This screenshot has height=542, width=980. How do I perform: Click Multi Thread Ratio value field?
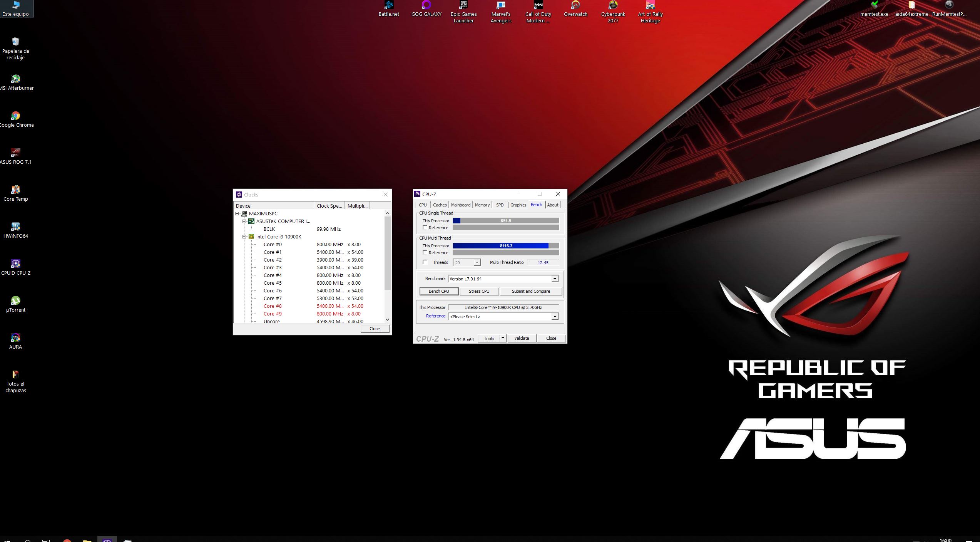(x=543, y=263)
